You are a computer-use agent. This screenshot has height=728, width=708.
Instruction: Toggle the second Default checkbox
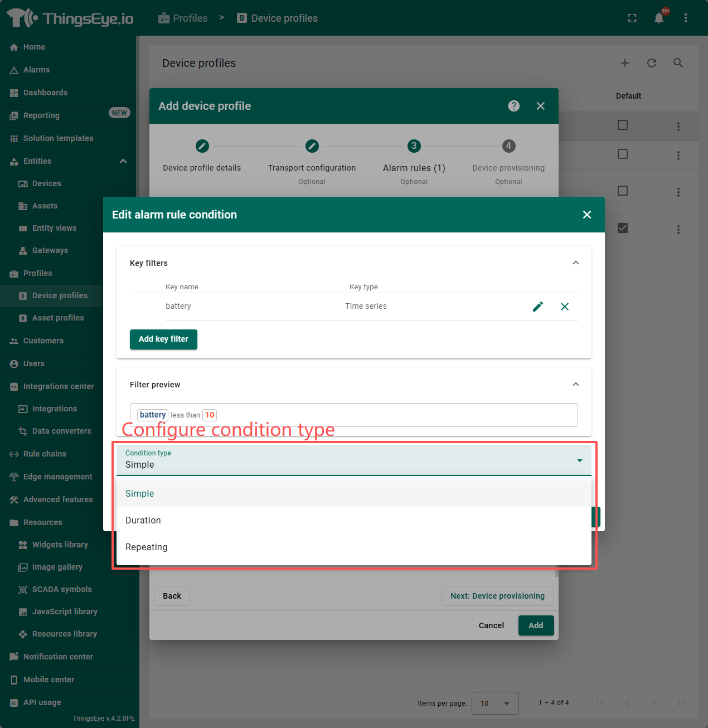623,154
